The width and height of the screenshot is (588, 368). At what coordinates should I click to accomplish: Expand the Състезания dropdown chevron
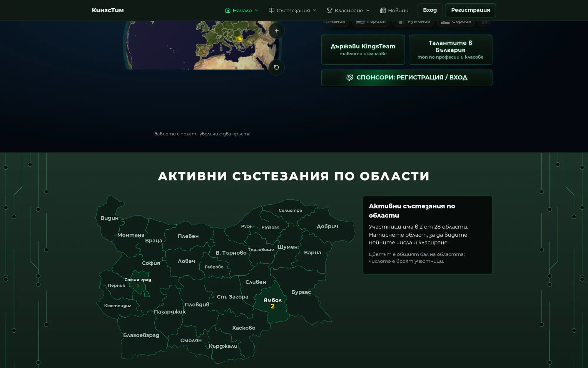tap(315, 10)
